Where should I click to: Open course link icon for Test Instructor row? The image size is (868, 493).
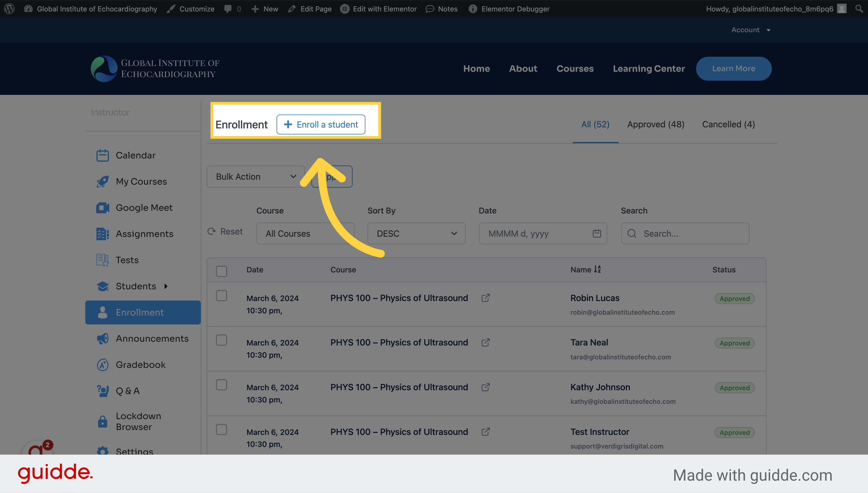485,432
